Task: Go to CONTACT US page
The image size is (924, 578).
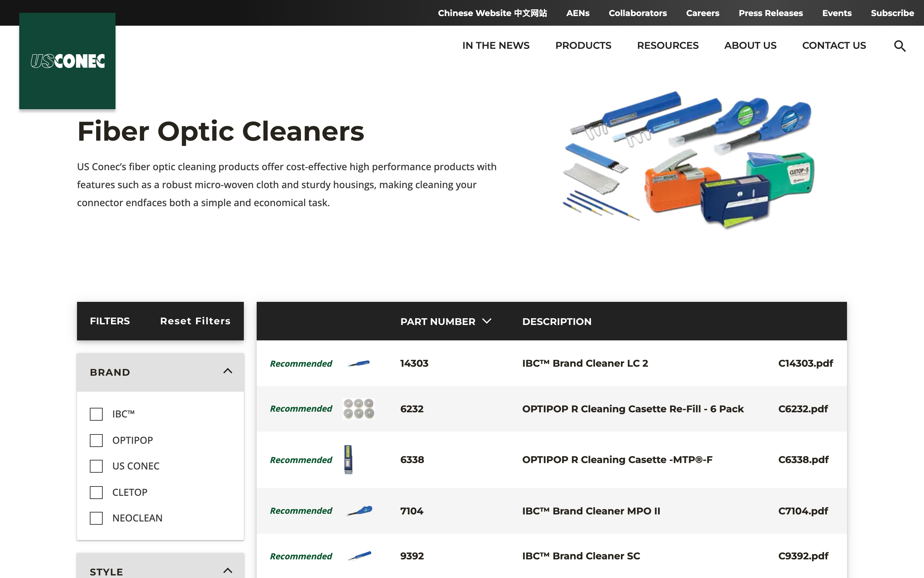Action: click(834, 46)
